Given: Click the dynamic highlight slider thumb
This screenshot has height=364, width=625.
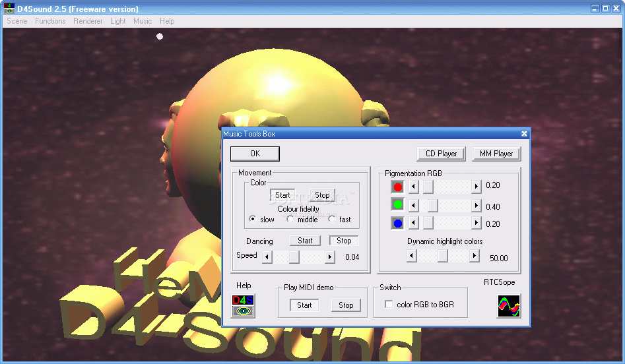Looking at the screenshot, I should tap(443, 256).
